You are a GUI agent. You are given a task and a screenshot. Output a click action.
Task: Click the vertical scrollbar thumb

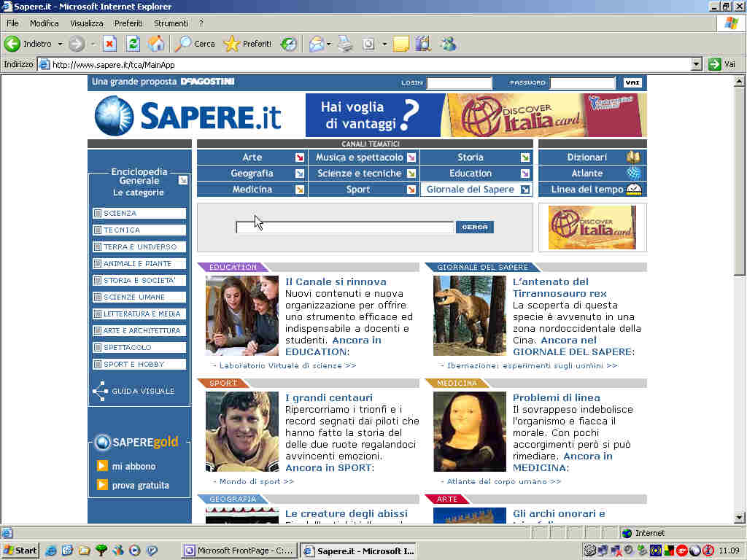pos(739,181)
